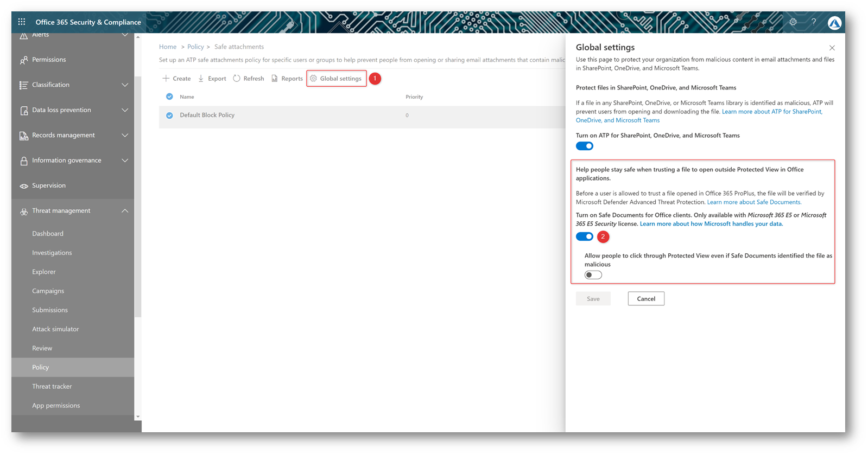Image resolution: width=868 pixels, height=455 pixels.
Task: Open App permissions in the sidebar
Action: (x=56, y=406)
